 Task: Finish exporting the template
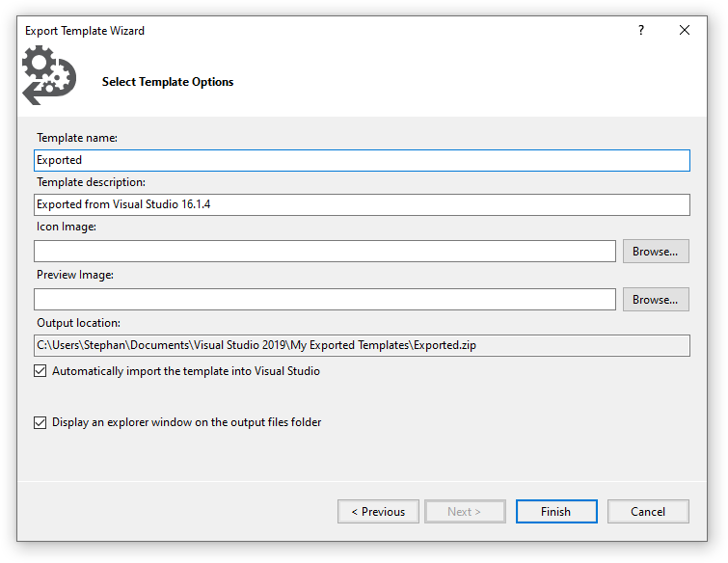pos(556,512)
